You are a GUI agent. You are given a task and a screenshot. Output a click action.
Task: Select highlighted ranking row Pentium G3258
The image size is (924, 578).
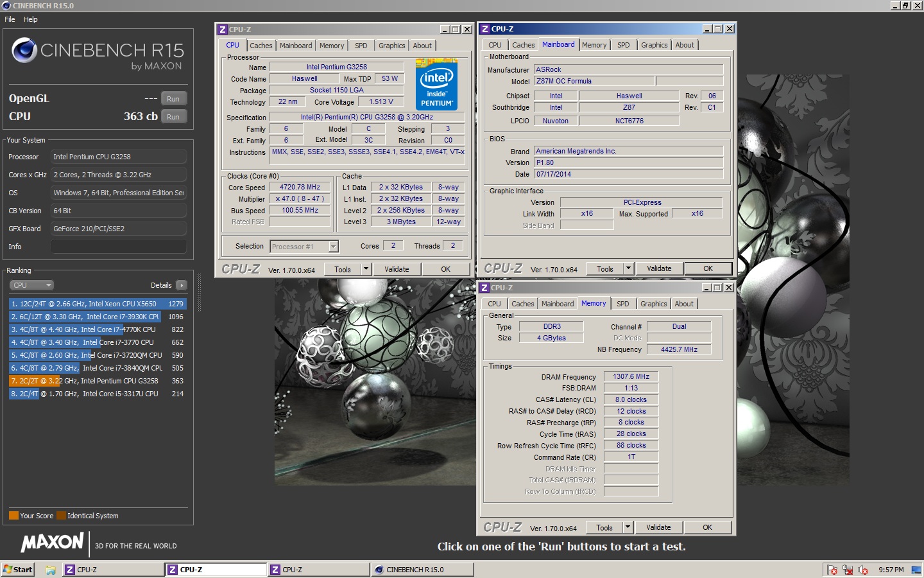click(98, 381)
